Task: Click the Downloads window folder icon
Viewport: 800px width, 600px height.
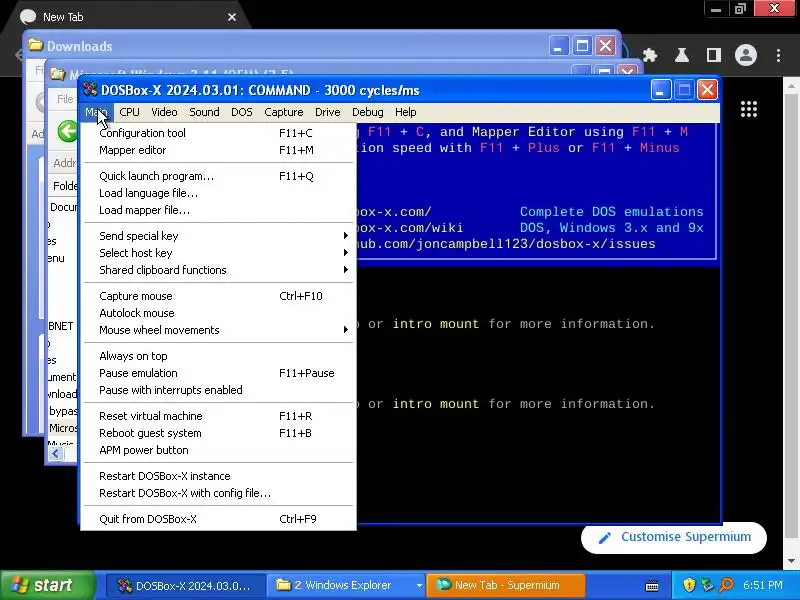Action: coord(35,45)
